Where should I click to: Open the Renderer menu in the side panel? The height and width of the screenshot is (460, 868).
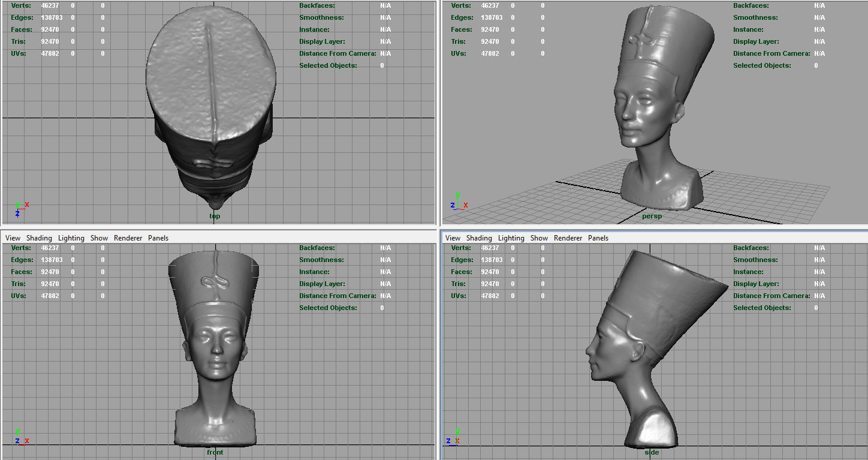568,238
